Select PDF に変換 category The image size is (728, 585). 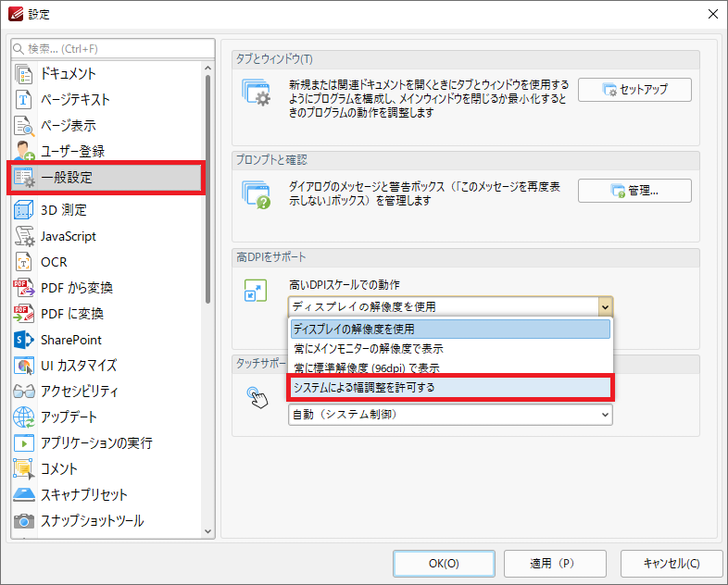tap(107, 314)
